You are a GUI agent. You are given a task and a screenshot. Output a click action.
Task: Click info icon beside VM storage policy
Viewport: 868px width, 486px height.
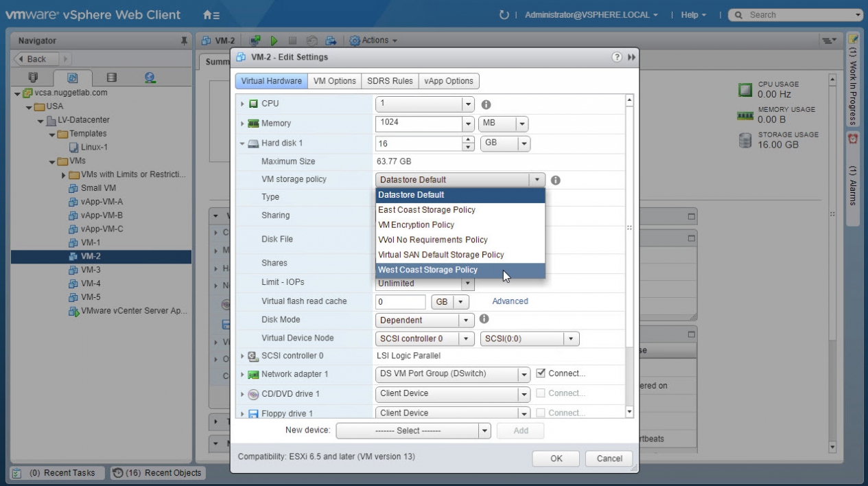(x=556, y=180)
